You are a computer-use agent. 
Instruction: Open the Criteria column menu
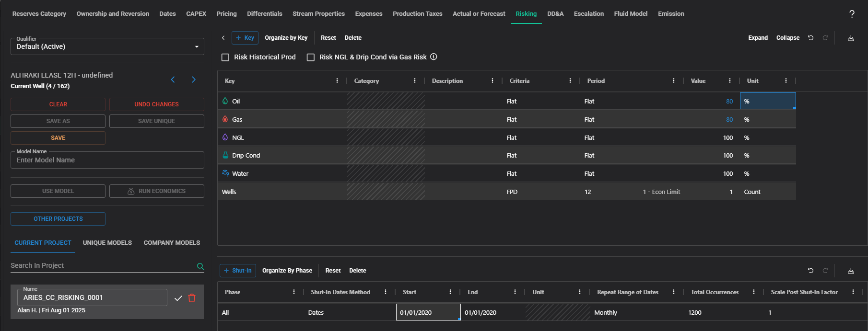[570, 81]
